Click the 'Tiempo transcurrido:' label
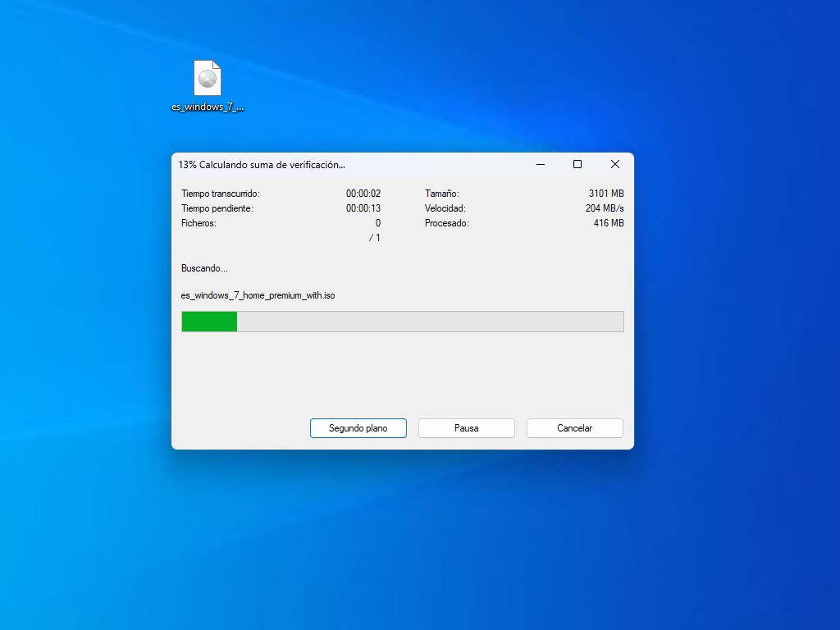840x630 pixels. click(x=220, y=194)
